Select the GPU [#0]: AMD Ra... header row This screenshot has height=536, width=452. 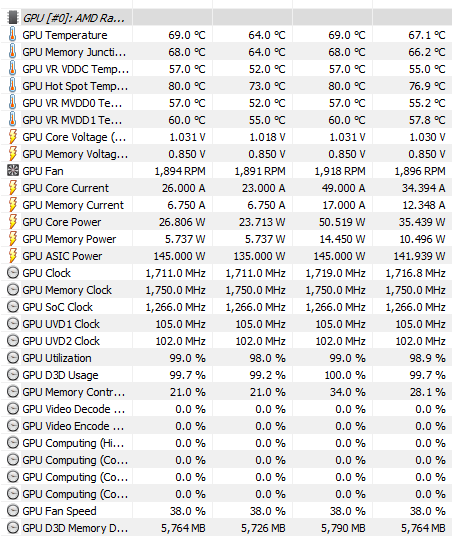point(226,17)
